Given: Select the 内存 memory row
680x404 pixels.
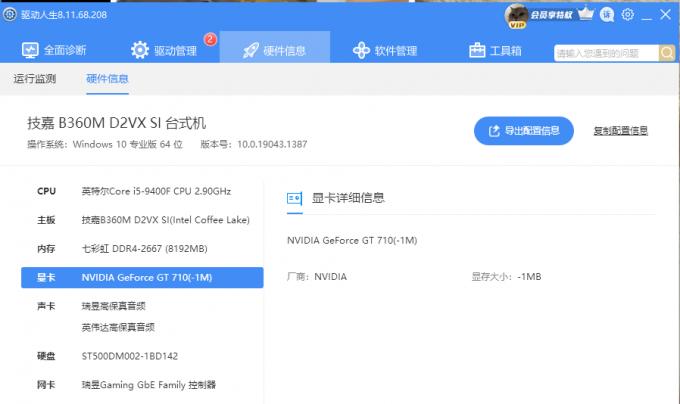Looking at the screenshot, I should point(142,249).
